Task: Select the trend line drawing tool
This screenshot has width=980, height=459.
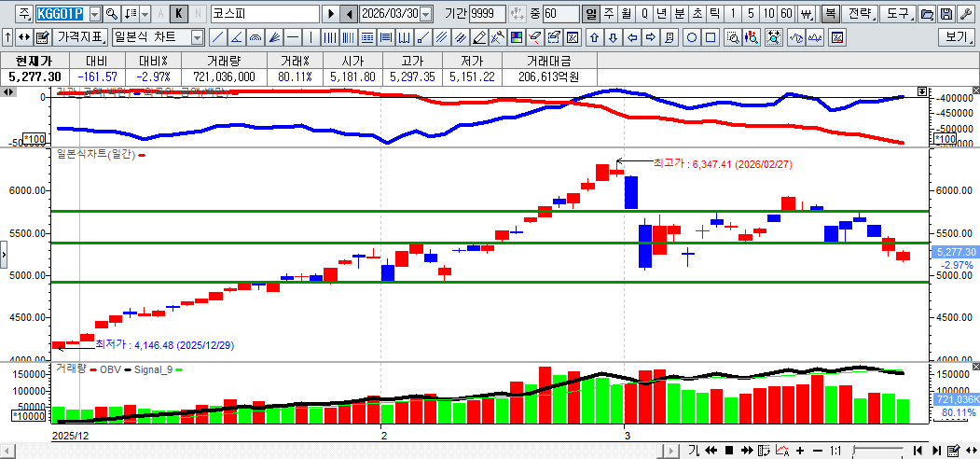Action: pyautogui.click(x=216, y=37)
